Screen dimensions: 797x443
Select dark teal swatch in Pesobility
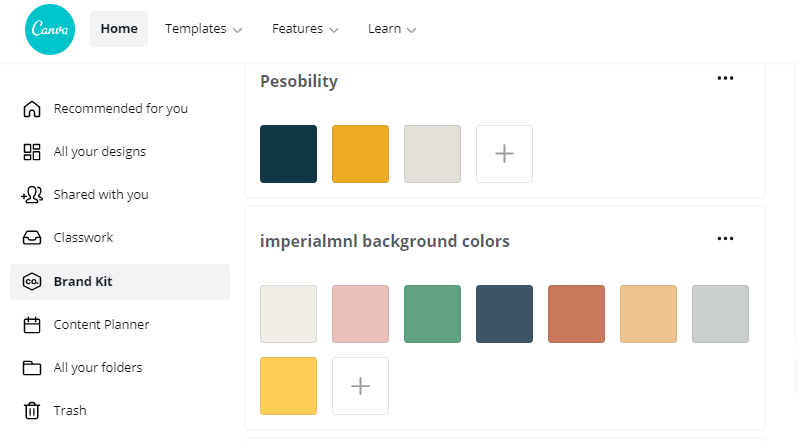289,154
